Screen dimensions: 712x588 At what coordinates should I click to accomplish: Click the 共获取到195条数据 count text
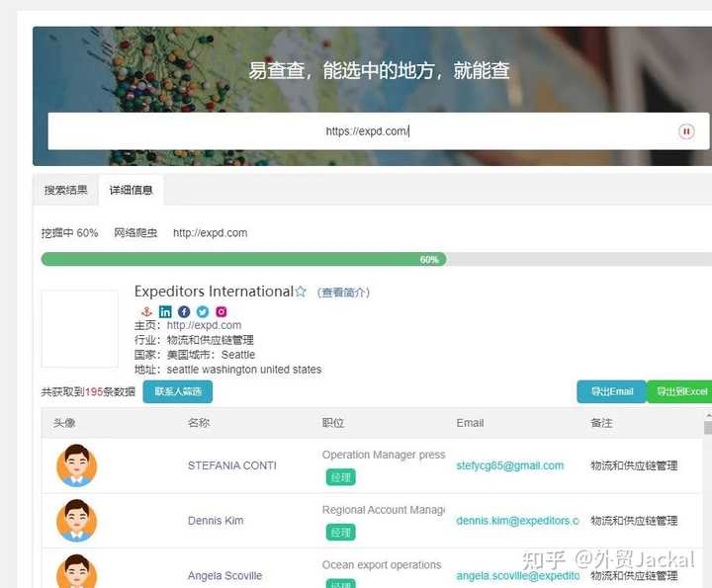coord(88,391)
